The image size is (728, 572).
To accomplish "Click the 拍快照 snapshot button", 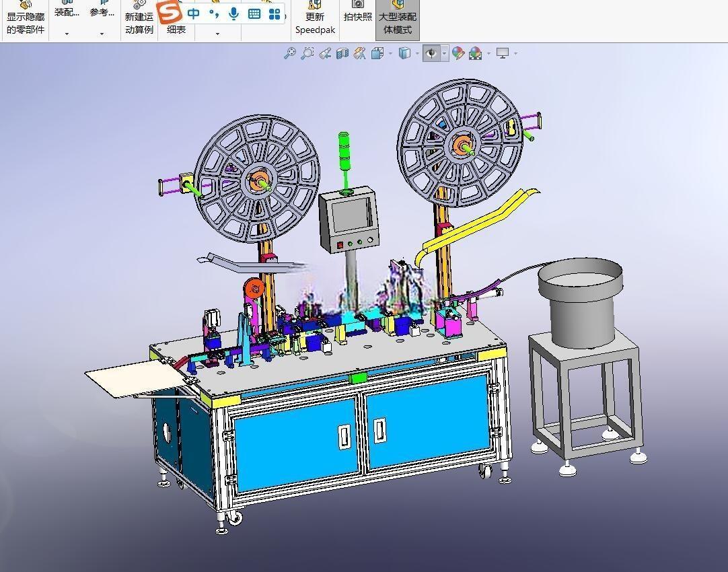I will click(x=357, y=13).
